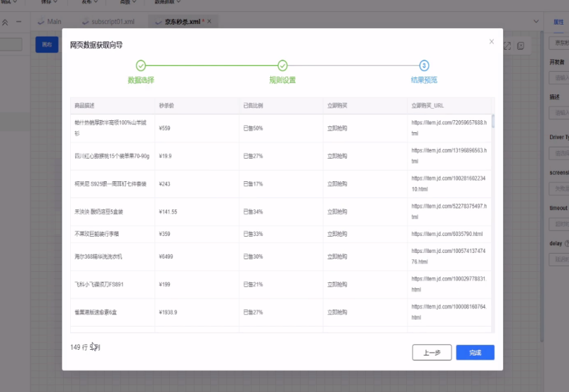
Task: Click the 149 行 5 列 count text
Action: pyautogui.click(x=85, y=347)
